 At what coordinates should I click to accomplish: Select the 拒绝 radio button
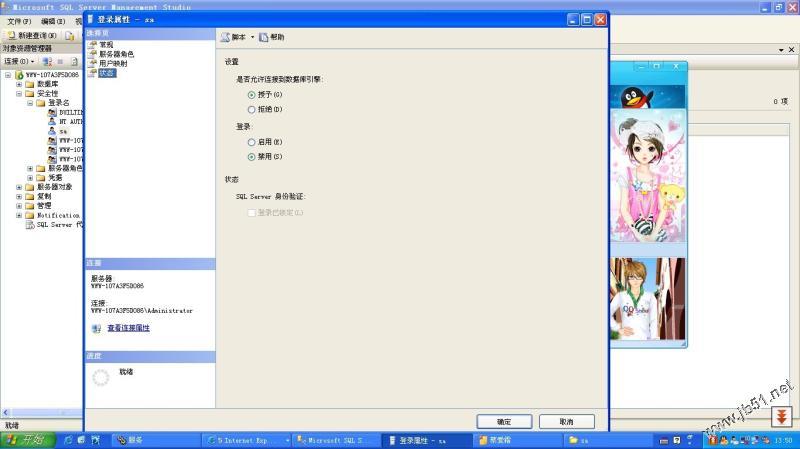(251, 109)
